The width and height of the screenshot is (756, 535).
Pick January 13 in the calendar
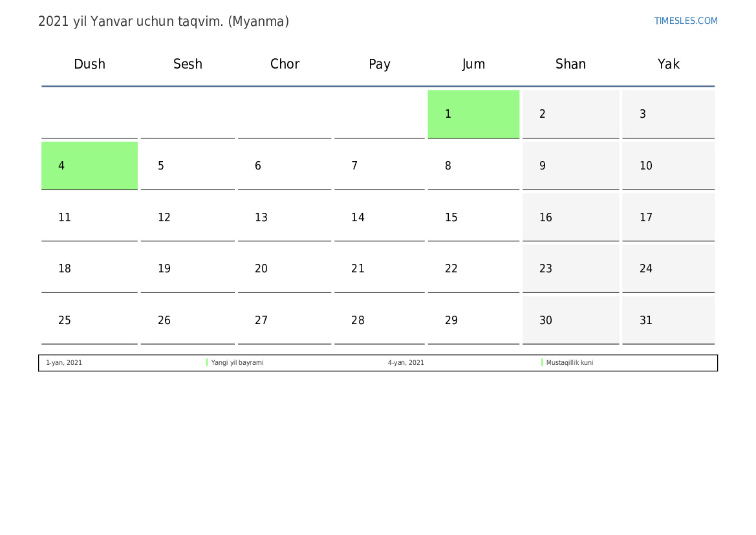(x=285, y=217)
